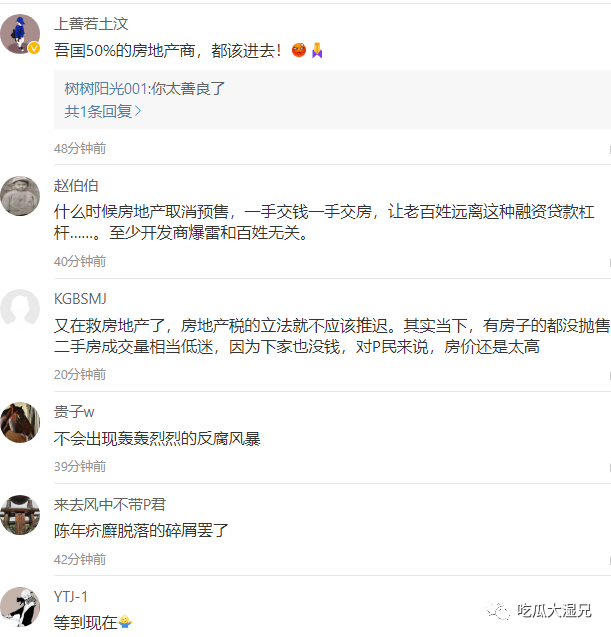Click the verified badge on 上善若土汶's avatar

pyautogui.click(x=34, y=48)
